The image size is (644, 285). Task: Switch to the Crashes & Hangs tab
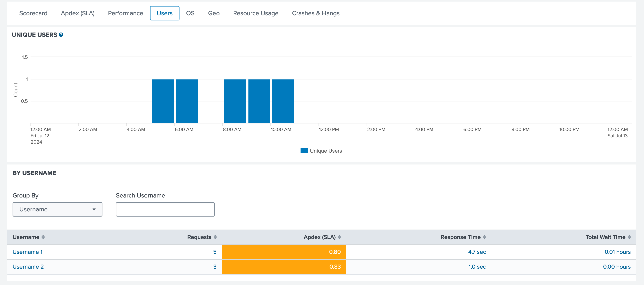pyautogui.click(x=316, y=13)
